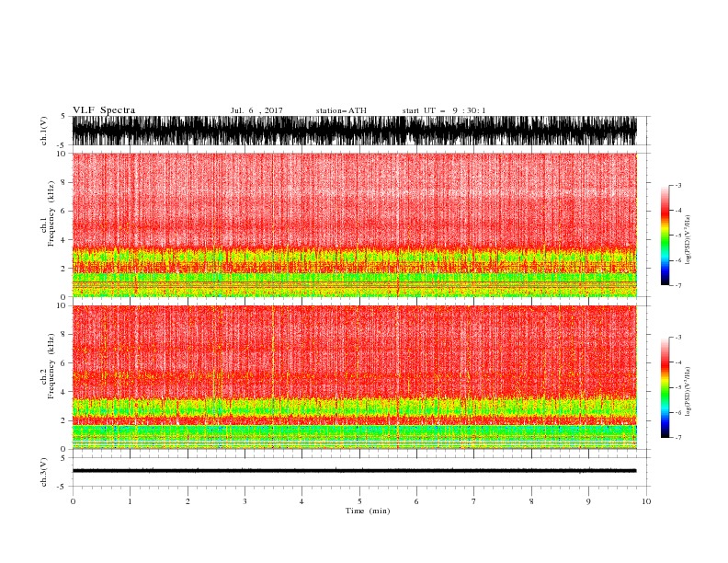This screenshot has width=728, height=563.
Task: Click time axis tick label "4"
Action: (301, 501)
